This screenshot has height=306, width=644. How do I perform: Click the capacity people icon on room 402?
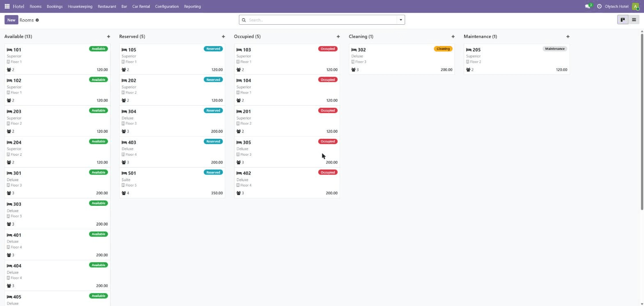239,193
